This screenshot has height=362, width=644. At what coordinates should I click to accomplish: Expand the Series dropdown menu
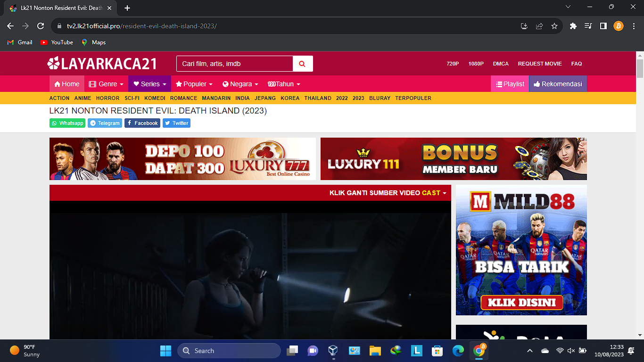[x=149, y=84]
